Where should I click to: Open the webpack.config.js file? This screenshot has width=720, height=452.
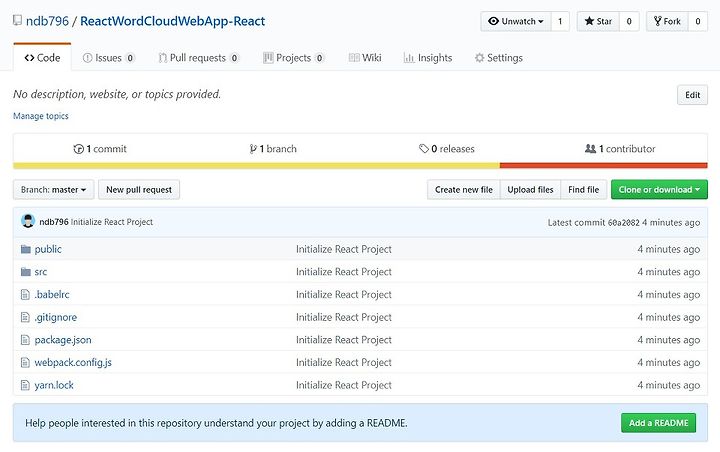click(x=73, y=362)
